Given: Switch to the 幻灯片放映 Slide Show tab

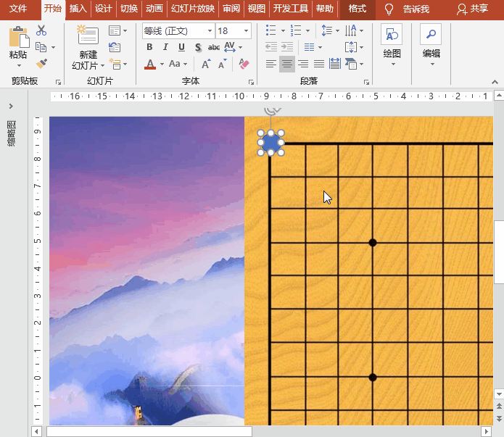Looking at the screenshot, I should click(193, 9).
